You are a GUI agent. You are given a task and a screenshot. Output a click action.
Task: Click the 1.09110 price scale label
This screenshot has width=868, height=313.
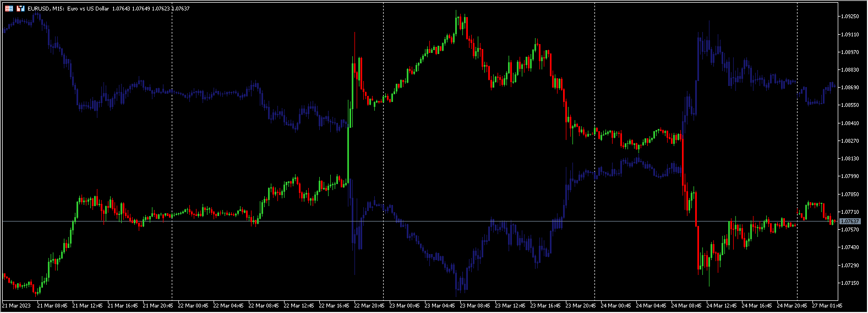click(850, 35)
